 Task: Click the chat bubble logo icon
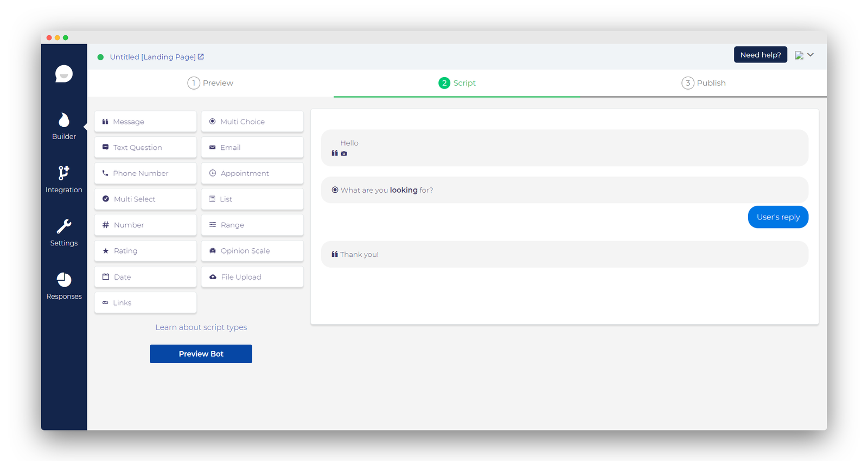coord(64,73)
